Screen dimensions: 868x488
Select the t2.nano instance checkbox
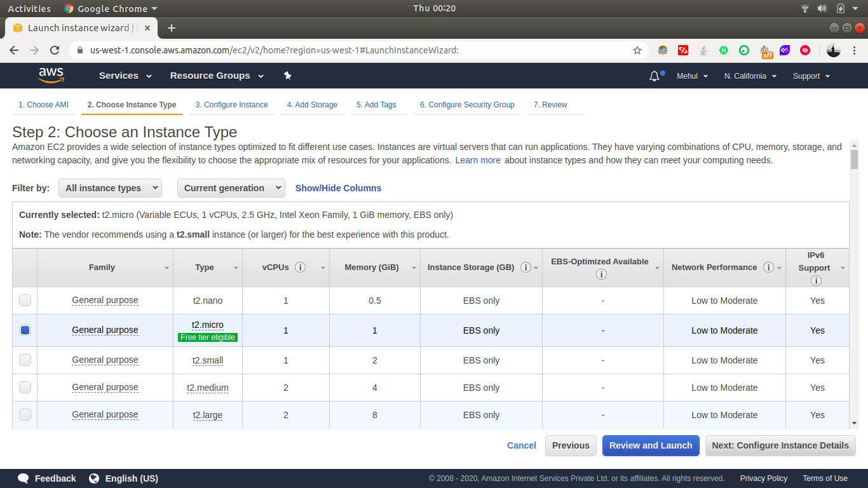coord(25,301)
